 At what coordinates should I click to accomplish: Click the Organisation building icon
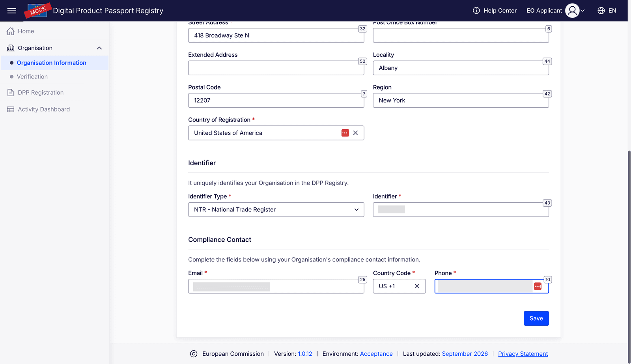pyautogui.click(x=11, y=48)
